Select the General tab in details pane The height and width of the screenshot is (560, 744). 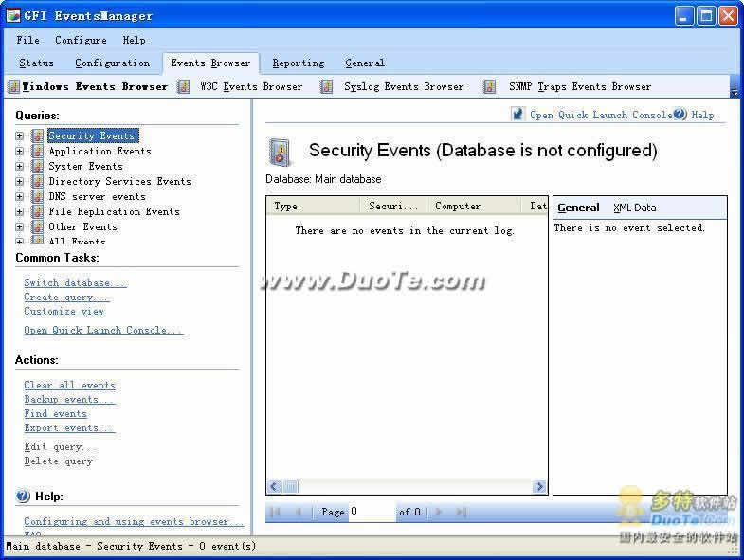click(578, 208)
